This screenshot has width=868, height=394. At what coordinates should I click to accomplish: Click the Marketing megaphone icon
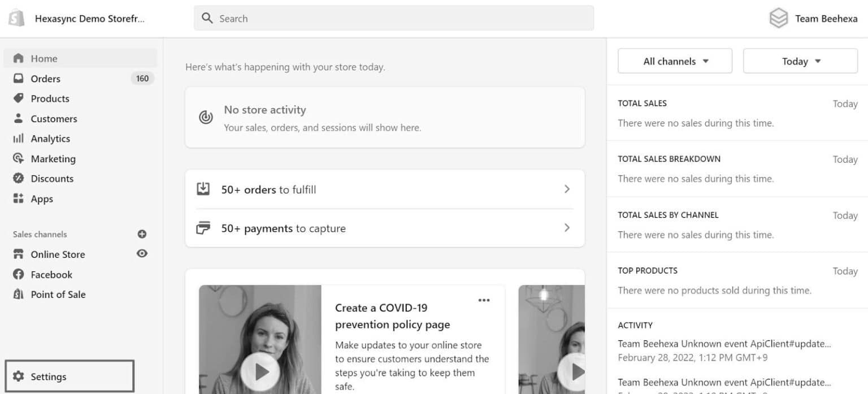(19, 159)
